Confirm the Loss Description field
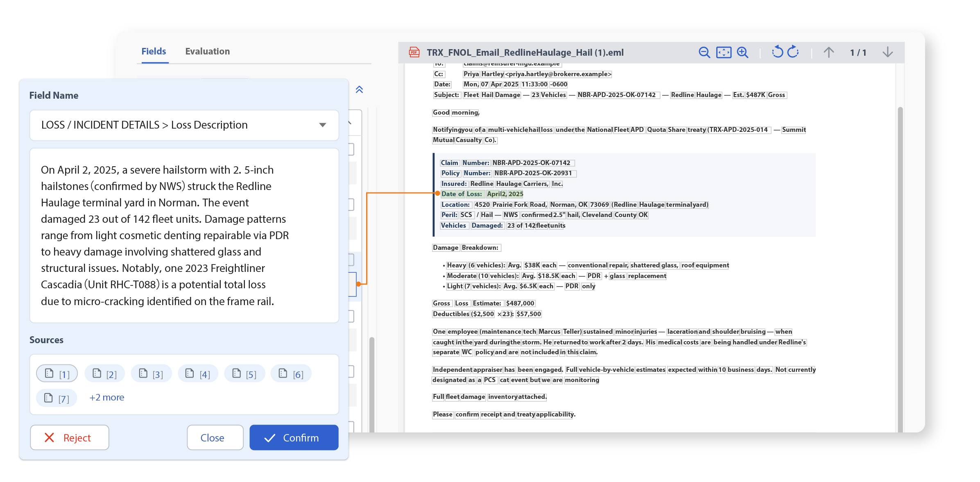Screen dimensions: 980x482 click(x=294, y=438)
